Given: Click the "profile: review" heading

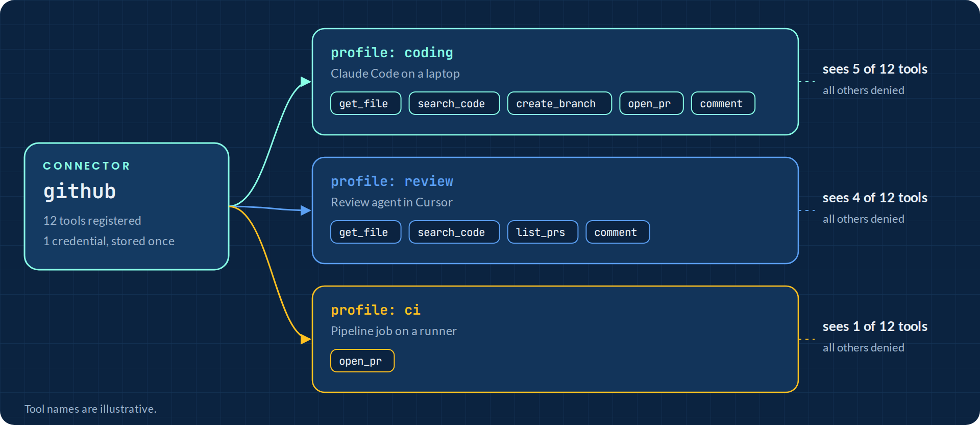Looking at the screenshot, I should tap(391, 181).
